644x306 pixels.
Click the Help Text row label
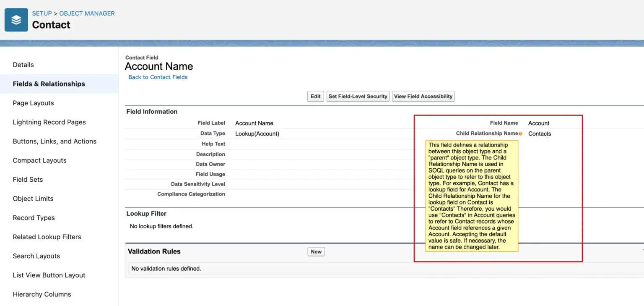tap(213, 144)
